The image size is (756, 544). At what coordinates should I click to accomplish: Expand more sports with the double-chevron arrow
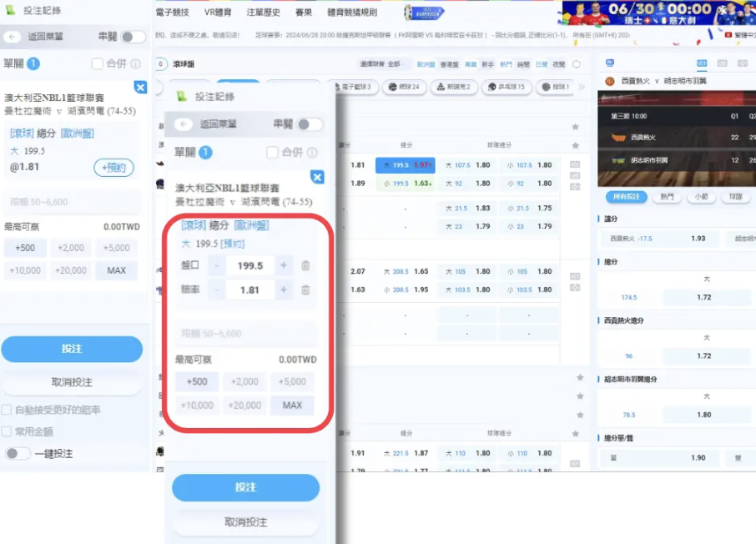pos(581,87)
